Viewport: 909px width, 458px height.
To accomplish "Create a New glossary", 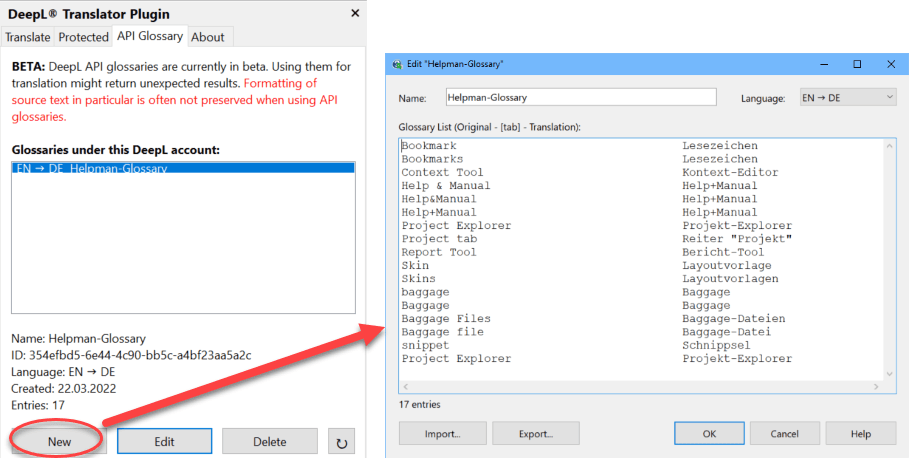I will pyautogui.click(x=59, y=442).
